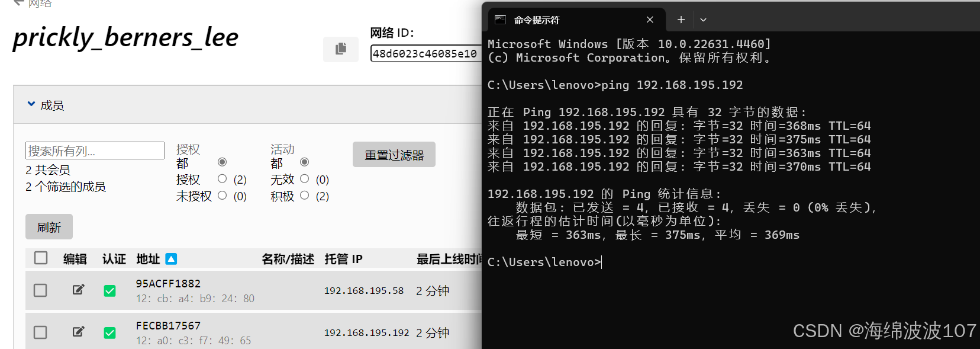The width and height of the screenshot is (980, 349).
Task: Select the 授权 (2) authorized radio button
Action: [x=223, y=178]
